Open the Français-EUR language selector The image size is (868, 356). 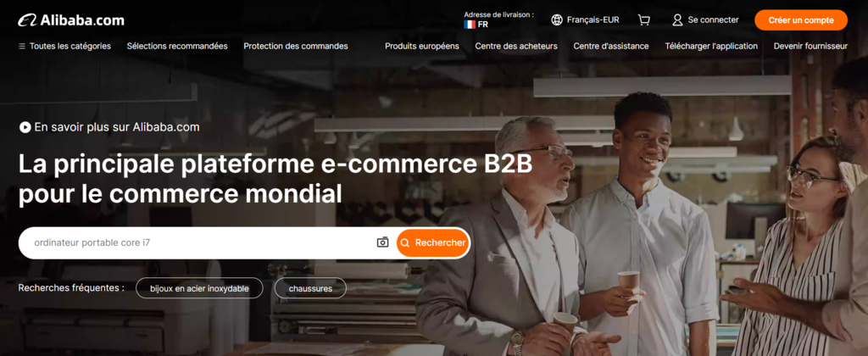click(585, 20)
